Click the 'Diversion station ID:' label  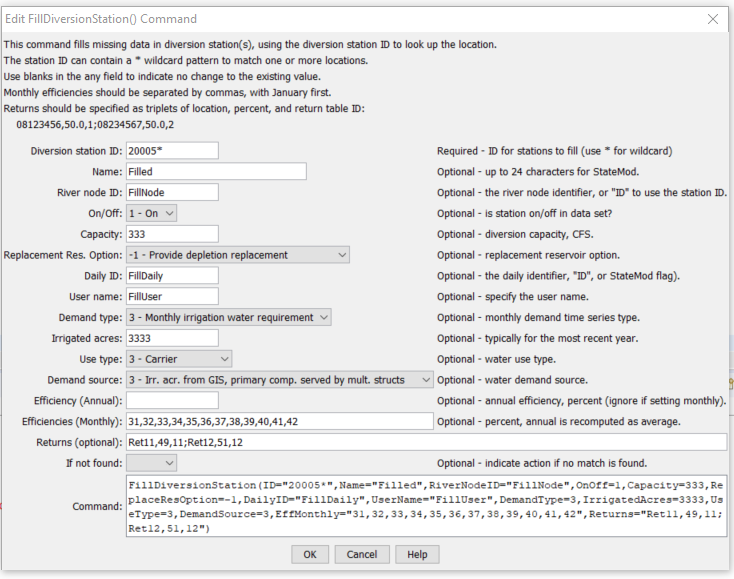point(76,151)
